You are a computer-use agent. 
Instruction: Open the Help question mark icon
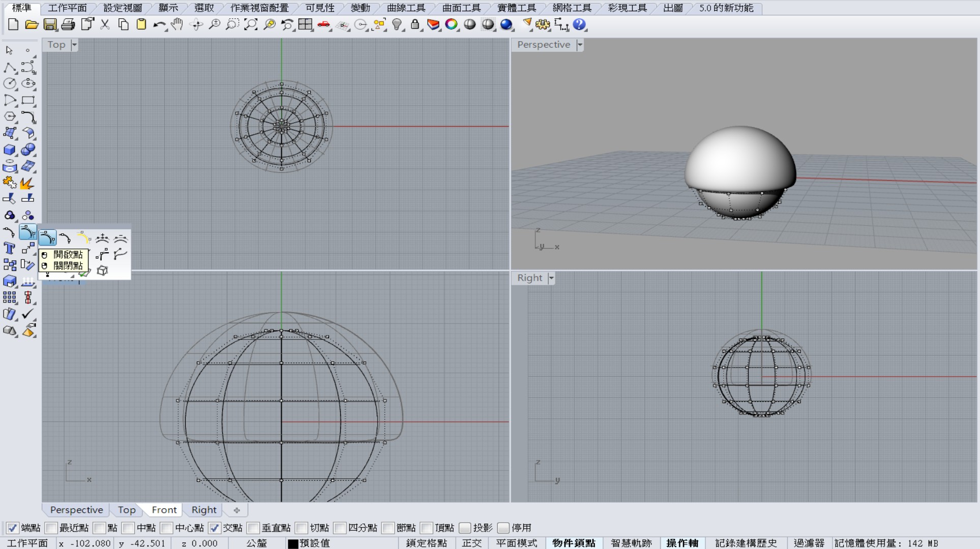tap(579, 24)
